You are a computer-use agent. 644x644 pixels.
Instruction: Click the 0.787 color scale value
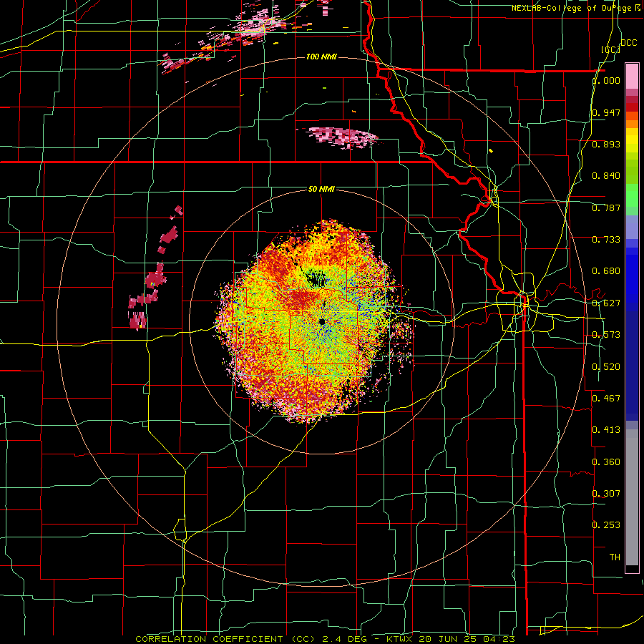[606, 208]
